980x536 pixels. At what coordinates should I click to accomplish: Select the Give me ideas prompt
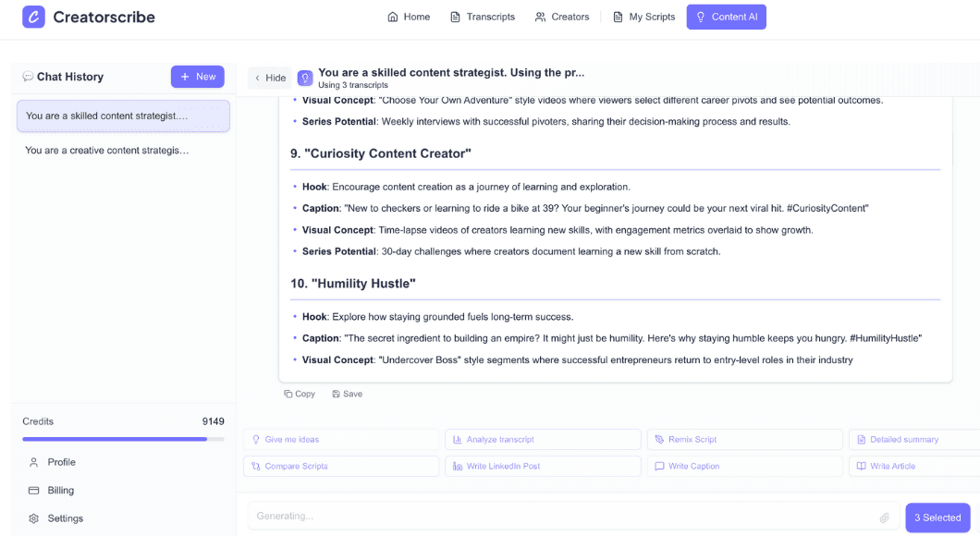[x=341, y=440]
